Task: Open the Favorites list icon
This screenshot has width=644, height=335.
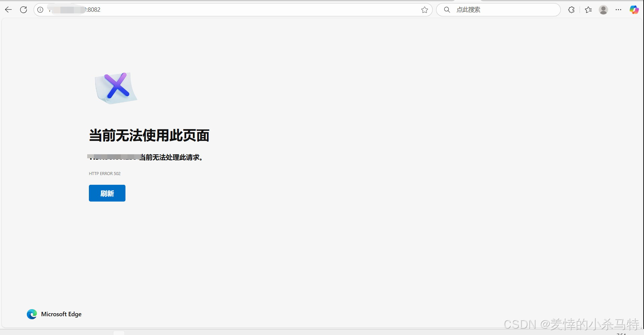Action: pos(588,10)
